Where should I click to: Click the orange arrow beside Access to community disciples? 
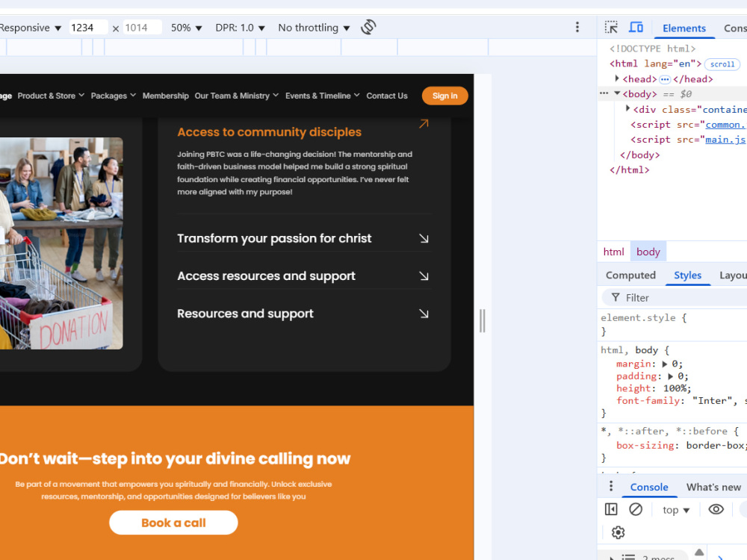pos(424,124)
